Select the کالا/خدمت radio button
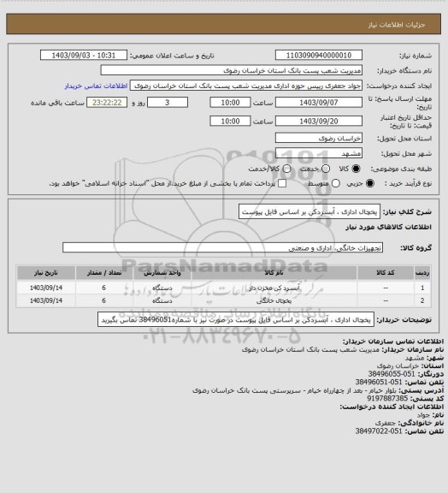 tap(286, 169)
